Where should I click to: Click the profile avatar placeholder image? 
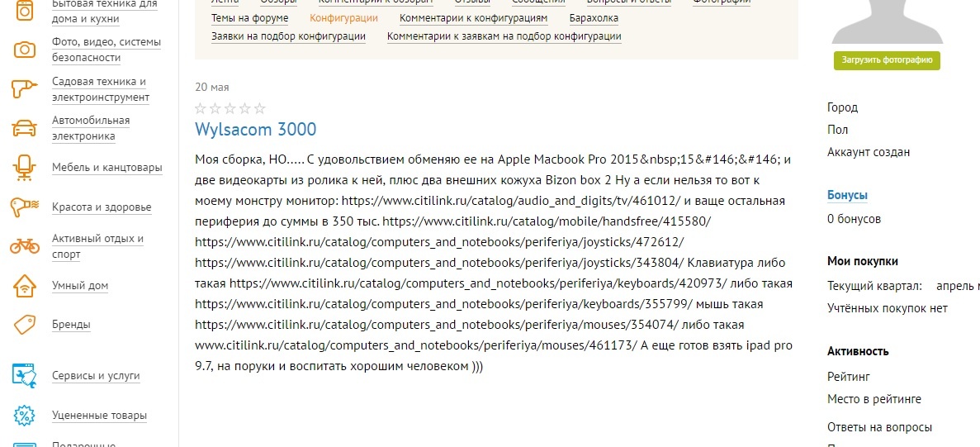(888, 21)
